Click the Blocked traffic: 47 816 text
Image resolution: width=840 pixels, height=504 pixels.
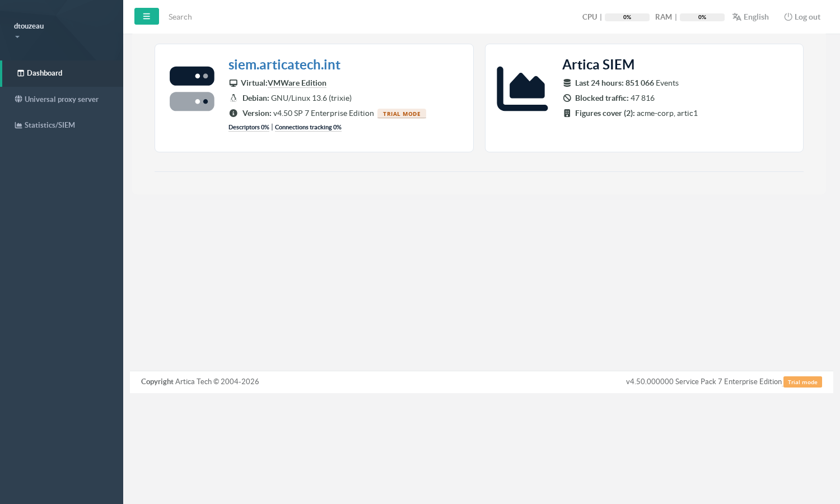click(x=615, y=98)
